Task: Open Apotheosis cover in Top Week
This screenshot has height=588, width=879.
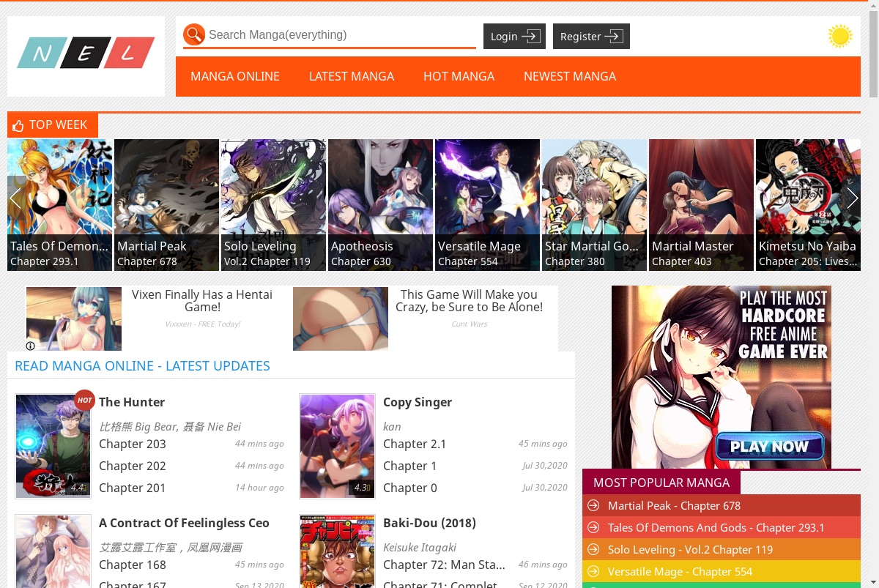Action: 381,205
